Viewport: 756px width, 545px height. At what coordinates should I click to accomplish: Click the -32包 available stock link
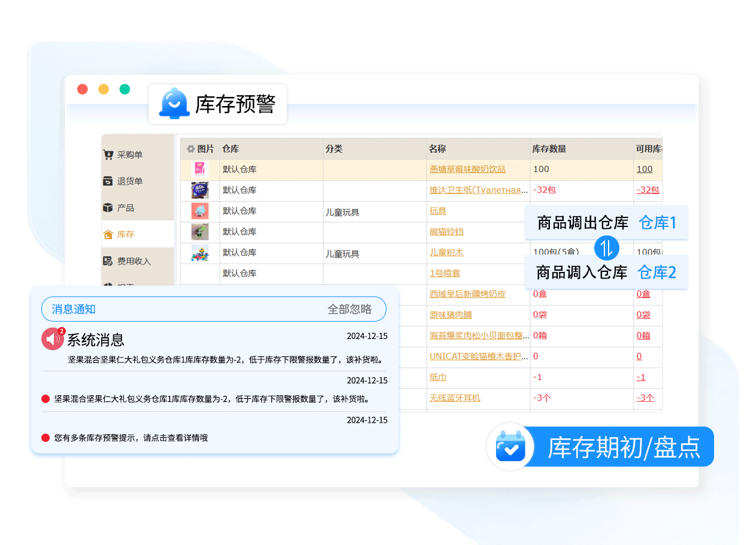tap(647, 190)
